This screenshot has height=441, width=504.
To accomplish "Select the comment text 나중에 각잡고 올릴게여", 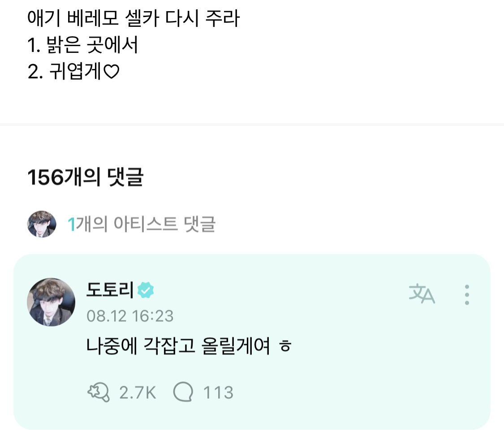I will click(178, 347).
